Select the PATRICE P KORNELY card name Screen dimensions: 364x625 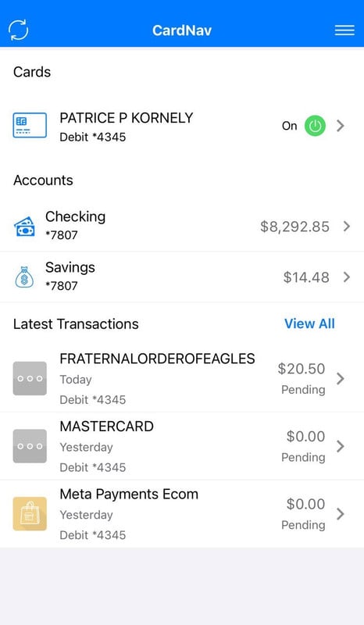pyautogui.click(x=127, y=118)
